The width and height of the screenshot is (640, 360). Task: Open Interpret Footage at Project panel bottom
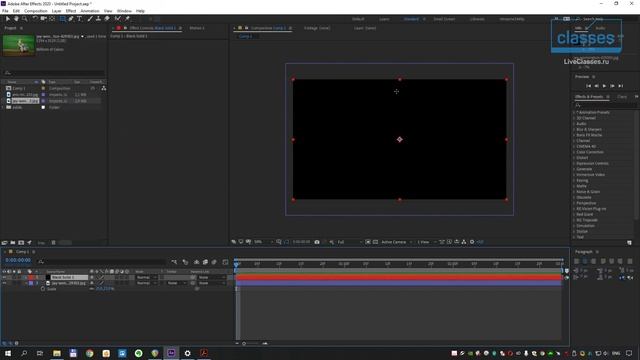click(x=4, y=242)
